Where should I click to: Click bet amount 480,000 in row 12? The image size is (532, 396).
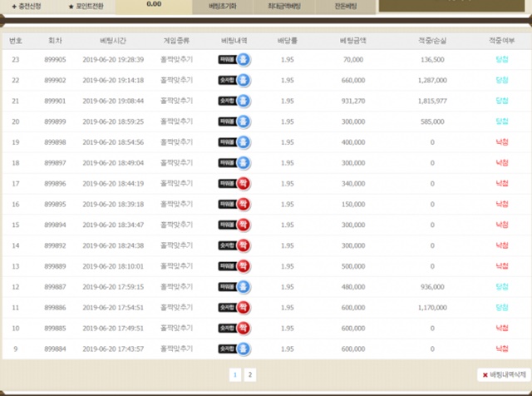click(x=353, y=287)
